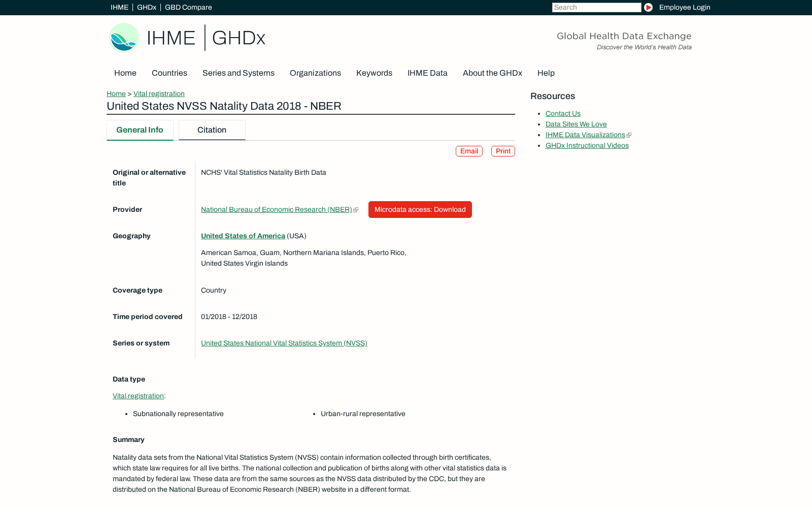Viewport: 812px width, 508px height.
Task: Click the GHDx wordmark in the header
Action: [239, 38]
